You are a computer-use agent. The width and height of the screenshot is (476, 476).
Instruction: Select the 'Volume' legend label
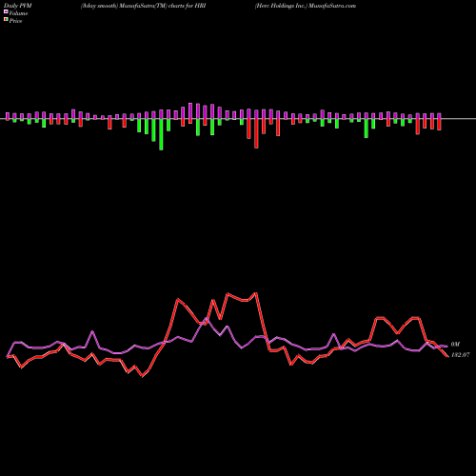click(18, 13)
